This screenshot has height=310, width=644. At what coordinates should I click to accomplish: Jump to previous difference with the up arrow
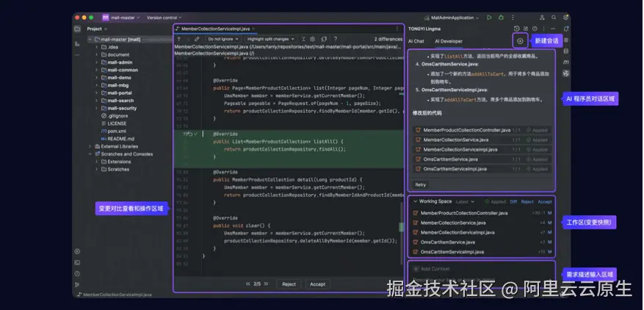pyautogui.click(x=179, y=39)
